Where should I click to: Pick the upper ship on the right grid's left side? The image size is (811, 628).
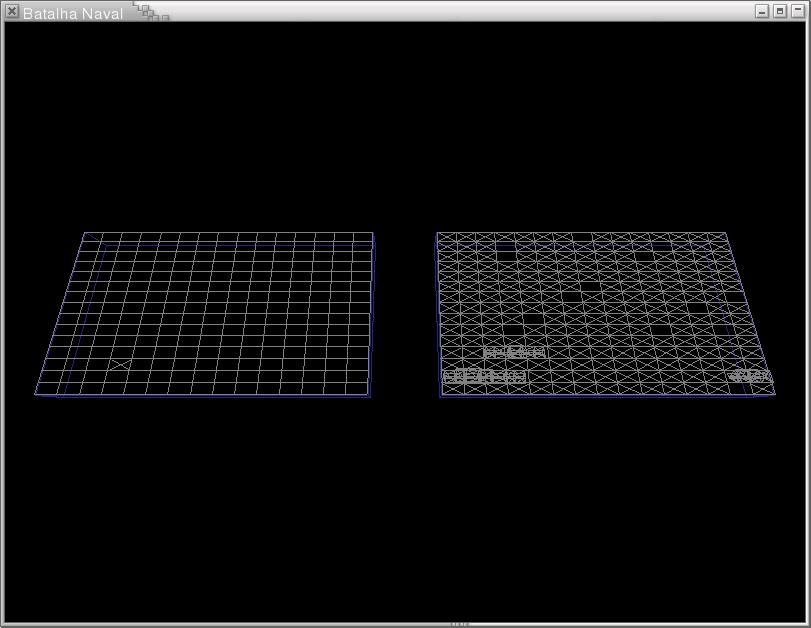[x=514, y=353]
